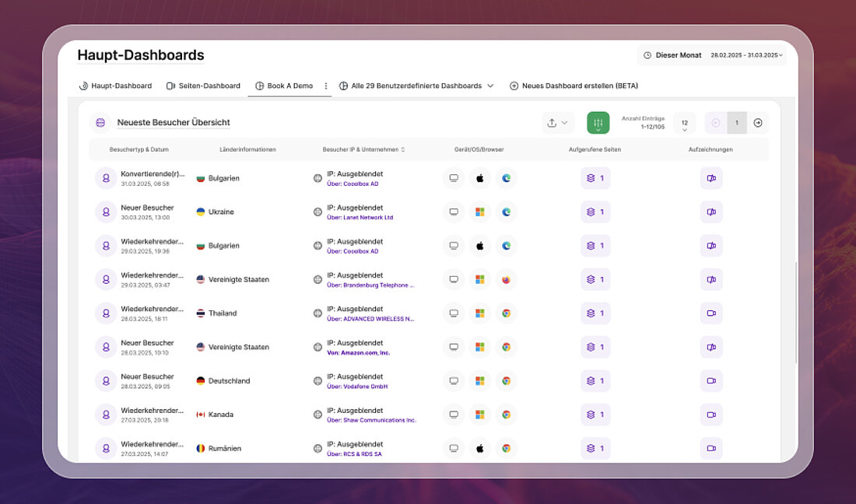The image size is (856, 504).
Task: Change entries per page dropdown 12
Action: tap(684, 123)
